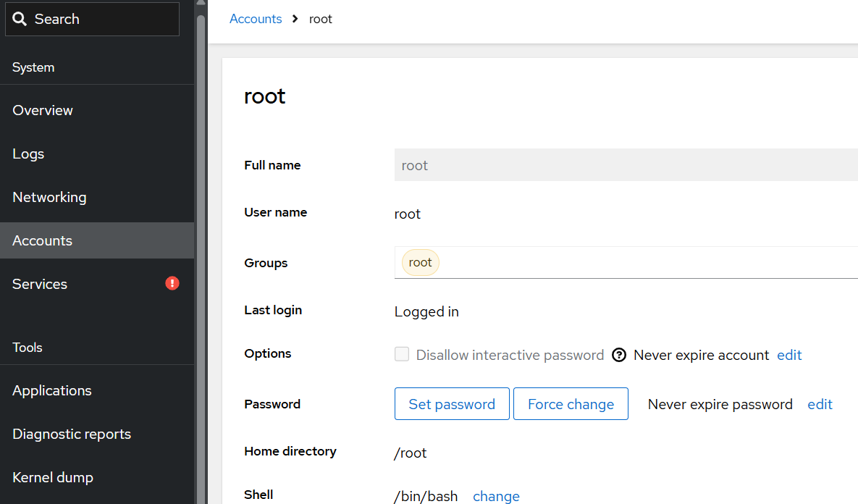Viewport: 858px width, 504px height.
Task: Click the search magnifier icon
Action: pyautogui.click(x=18, y=19)
